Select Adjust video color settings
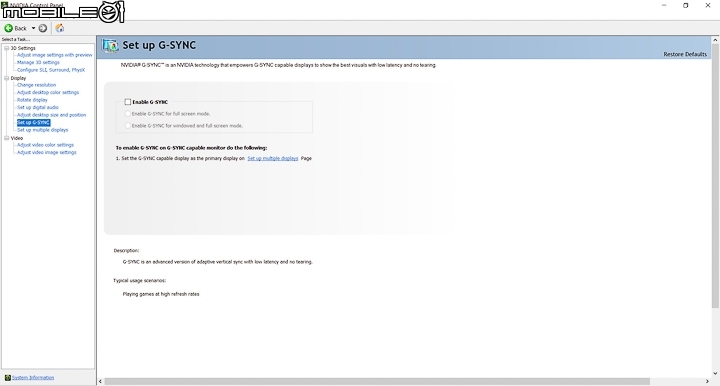Screen dimensions: 720x386 click(x=45, y=145)
